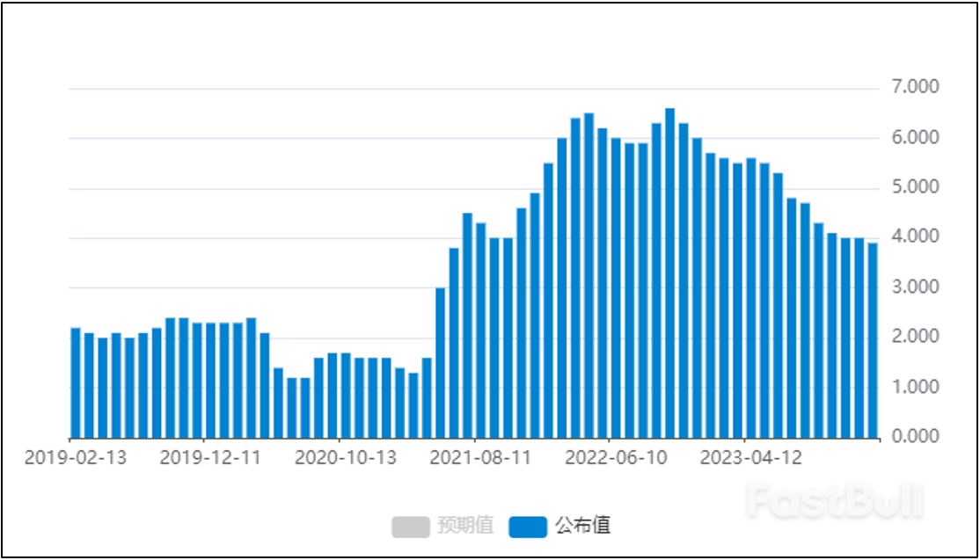Click the 0.000 y-axis value
980x560 pixels.
coord(915,436)
